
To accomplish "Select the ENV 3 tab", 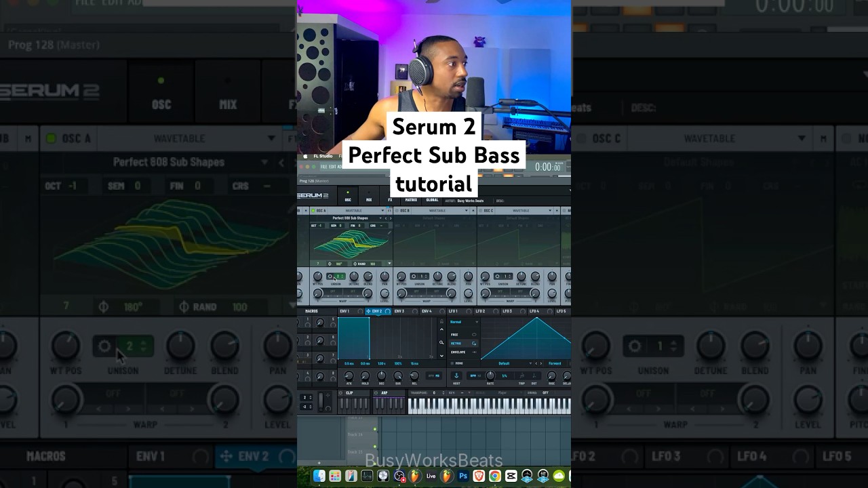I will click(405, 311).
